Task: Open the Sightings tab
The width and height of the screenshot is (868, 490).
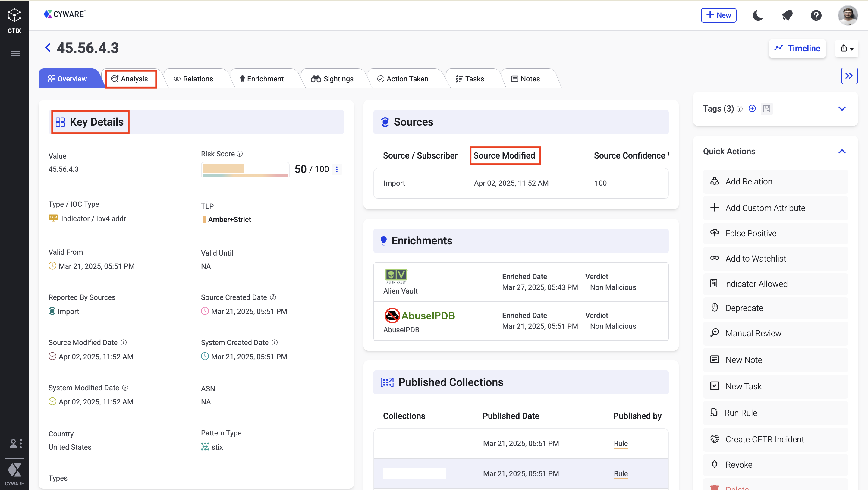Action: [x=332, y=79]
